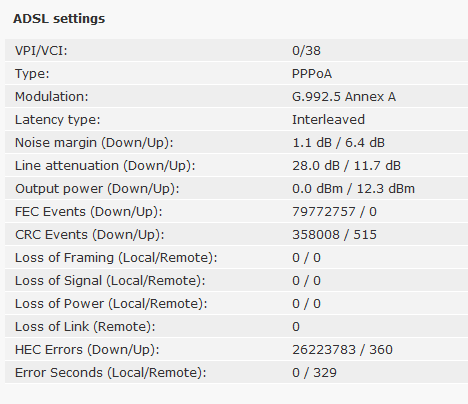468x404 pixels.
Task: Select the PPPoA type value
Action: (312, 74)
